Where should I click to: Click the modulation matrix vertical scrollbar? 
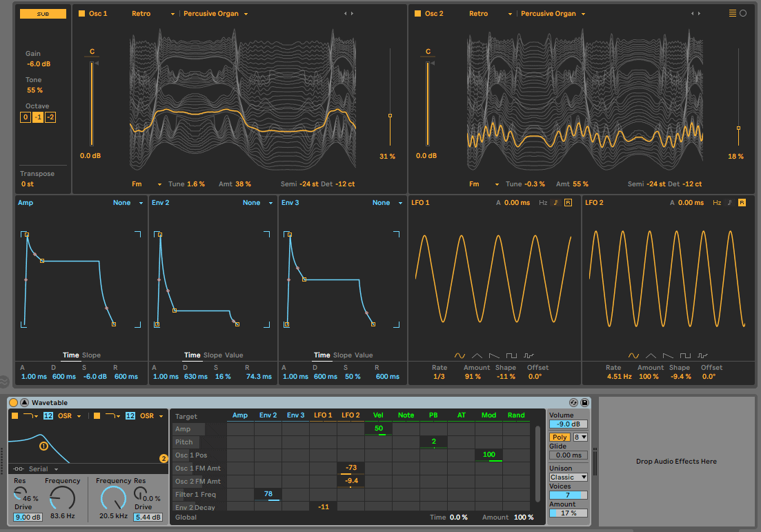(539, 459)
